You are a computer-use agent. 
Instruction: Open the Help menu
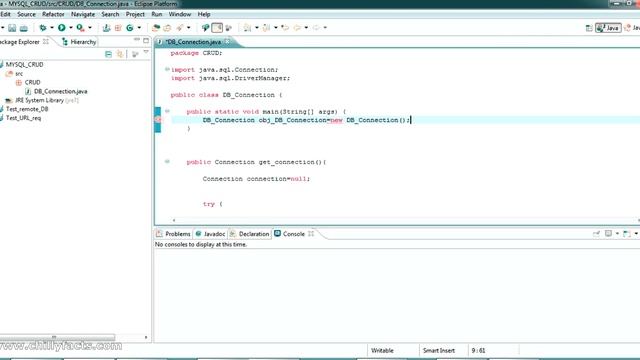[x=204, y=14]
